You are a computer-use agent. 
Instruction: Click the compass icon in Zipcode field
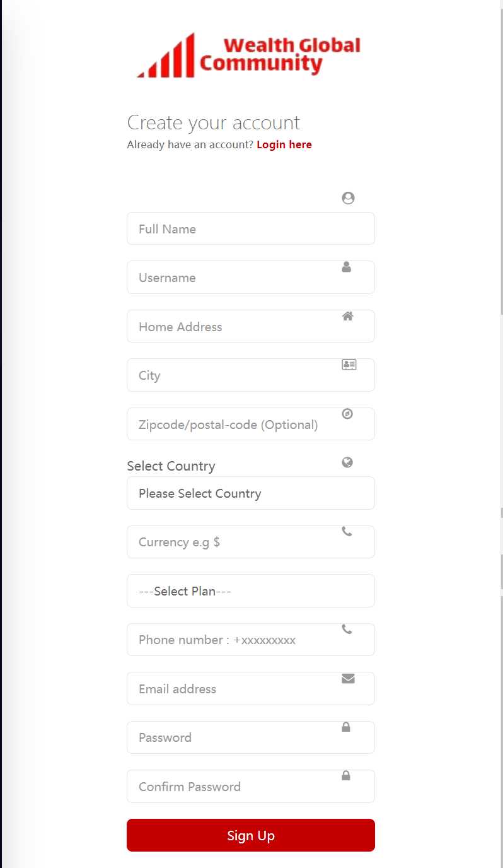tap(347, 414)
